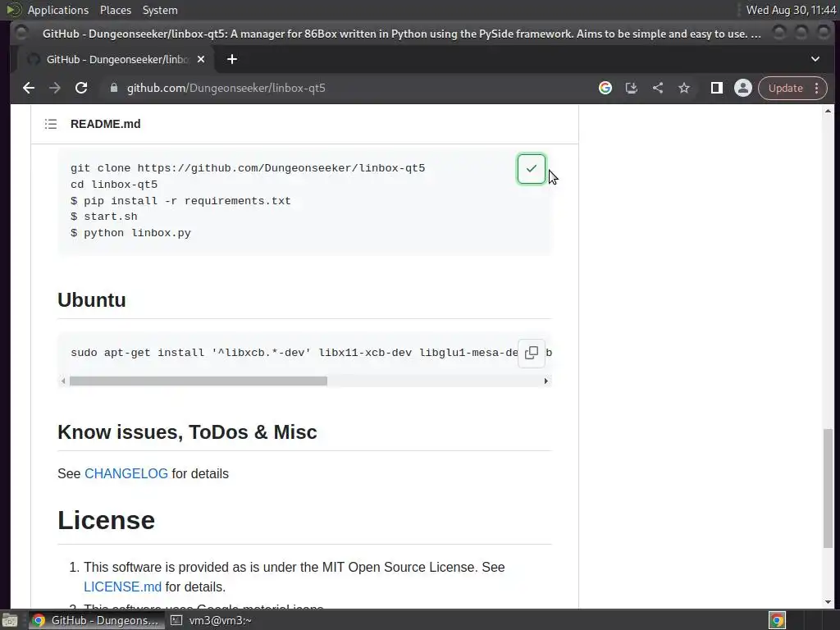Image resolution: width=840 pixels, height=630 pixels.
Task: Click the vertical page scrollbar thumb
Action: coord(829,488)
